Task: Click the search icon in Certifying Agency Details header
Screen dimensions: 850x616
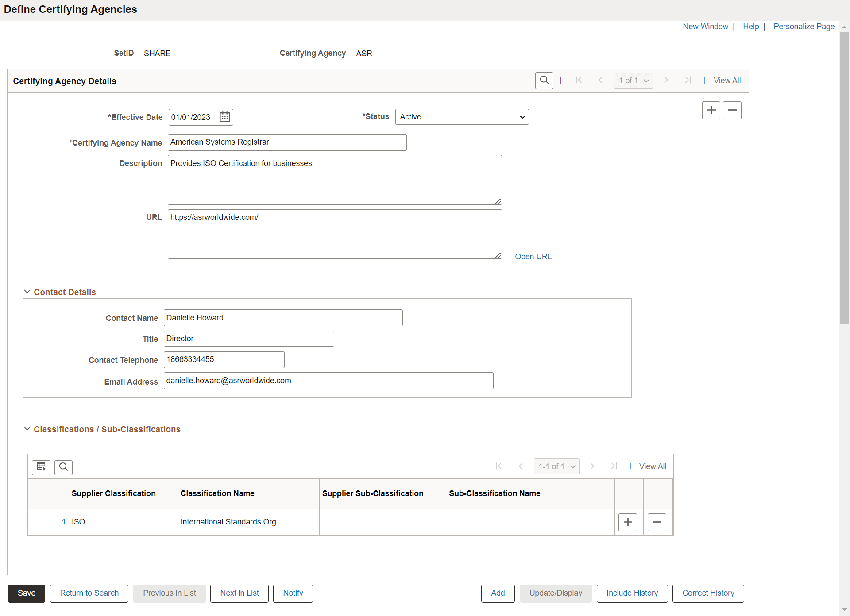Action: click(544, 81)
